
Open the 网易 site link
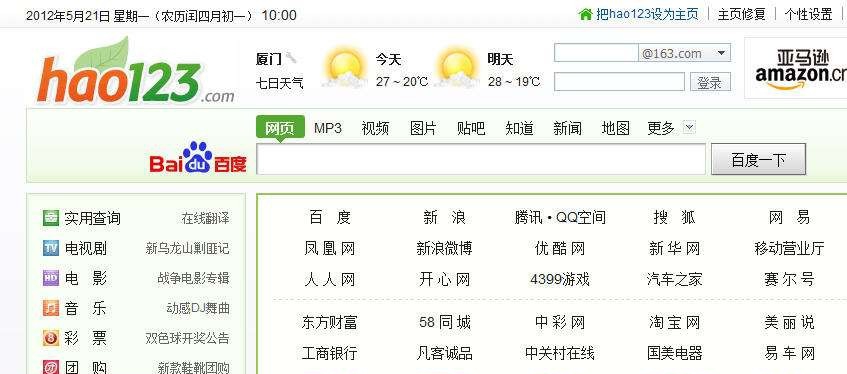coord(789,218)
